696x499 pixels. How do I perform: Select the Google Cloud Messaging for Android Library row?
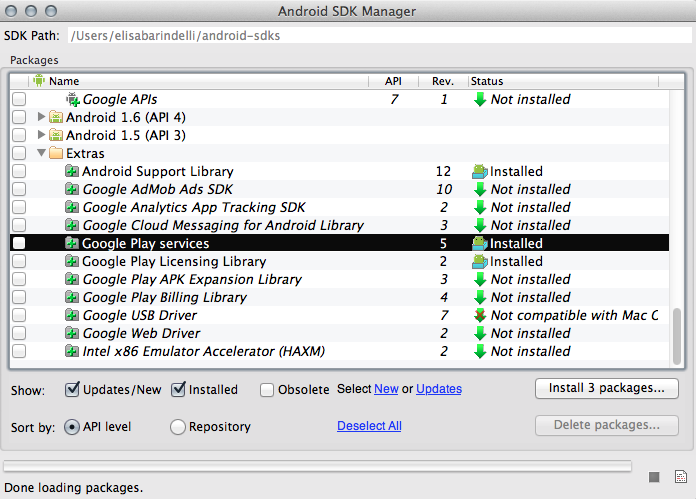(x=339, y=225)
